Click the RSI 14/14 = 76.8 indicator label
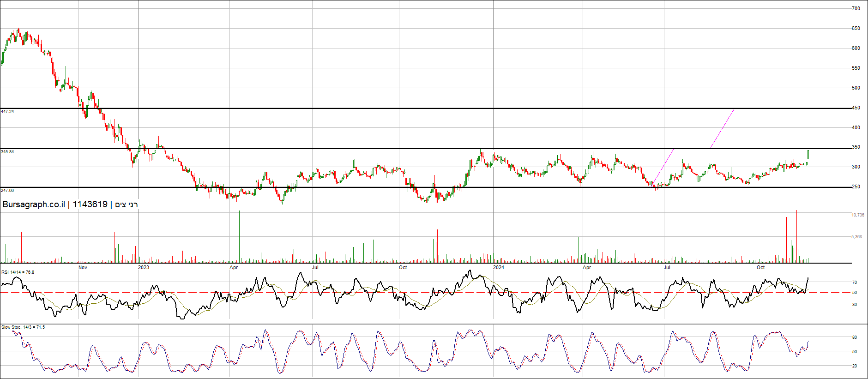 18,272
